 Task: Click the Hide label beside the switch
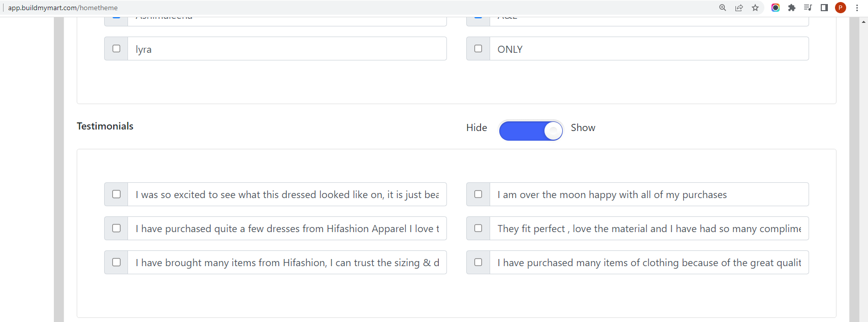pos(476,127)
